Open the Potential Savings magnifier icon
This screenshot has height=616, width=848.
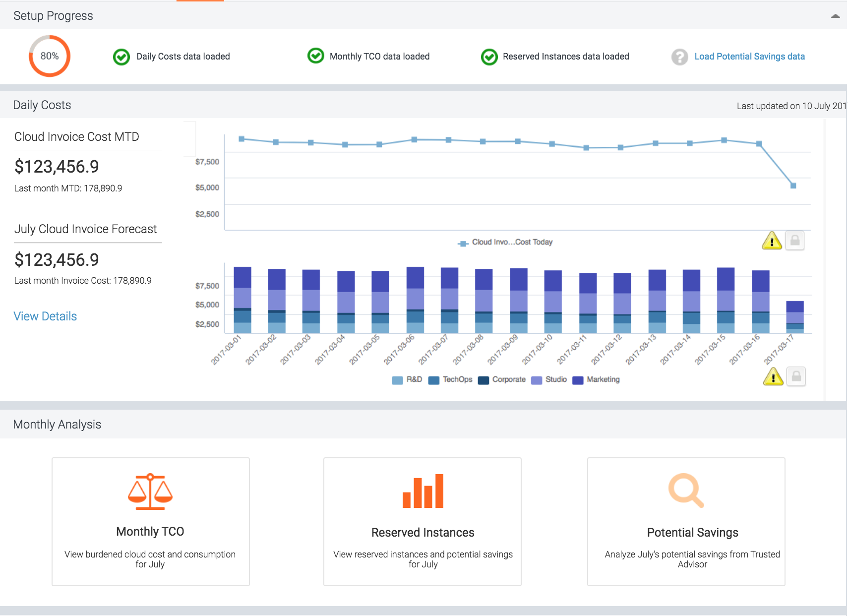[686, 491]
